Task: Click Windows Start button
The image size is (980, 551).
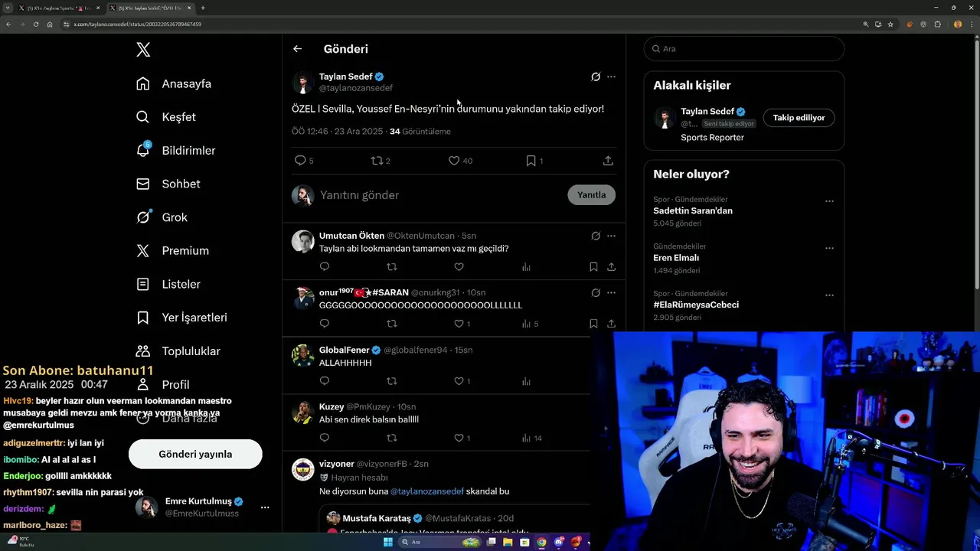Action: coord(388,542)
